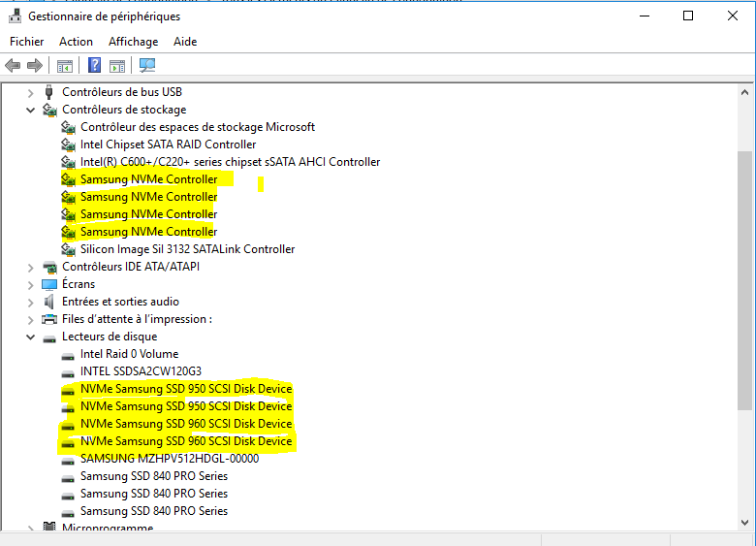This screenshot has height=546, width=756.
Task: Expand Entrées et sorties audio
Action: pyautogui.click(x=30, y=303)
